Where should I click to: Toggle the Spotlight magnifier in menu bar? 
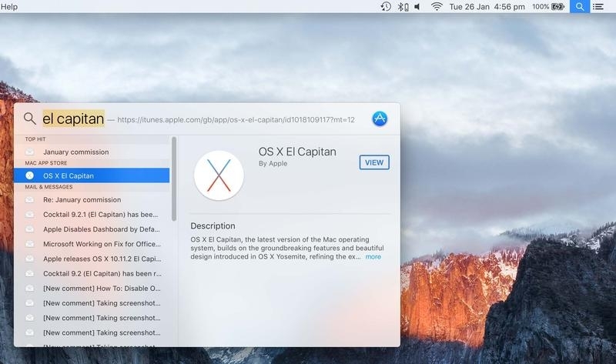click(580, 6)
